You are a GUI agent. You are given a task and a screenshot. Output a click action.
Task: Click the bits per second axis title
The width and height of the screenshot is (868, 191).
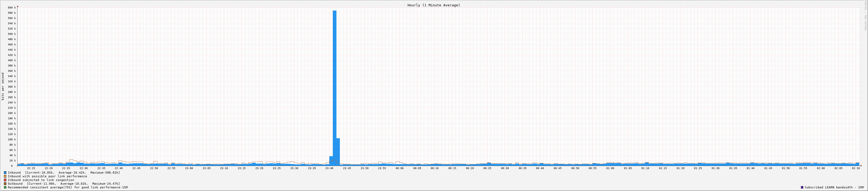tap(3, 86)
